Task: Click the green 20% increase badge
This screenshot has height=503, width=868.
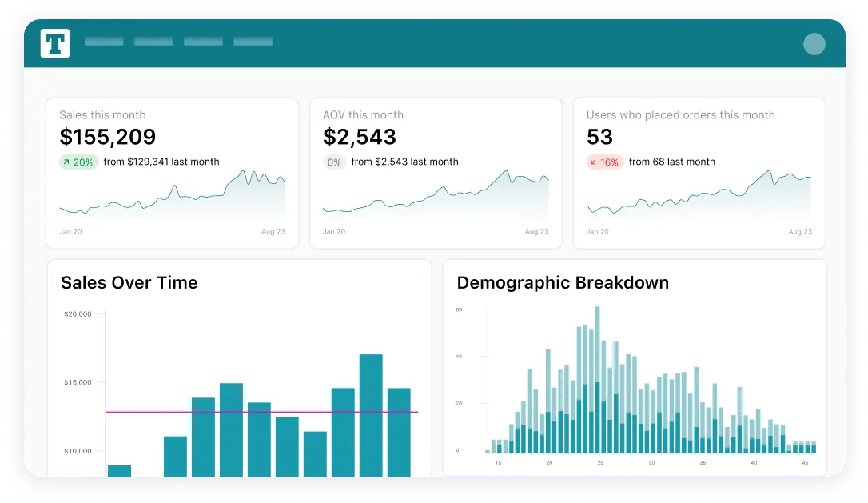Action: pos(78,162)
